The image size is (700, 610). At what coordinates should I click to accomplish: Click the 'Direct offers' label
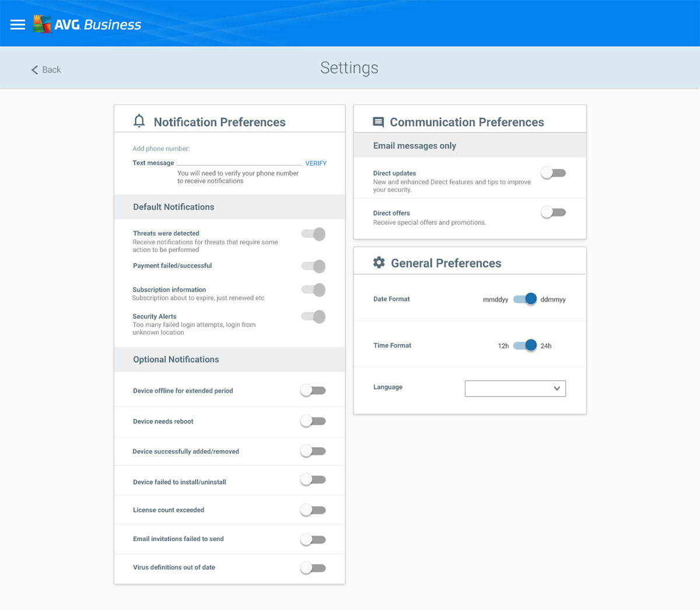(x=392, y=213)
